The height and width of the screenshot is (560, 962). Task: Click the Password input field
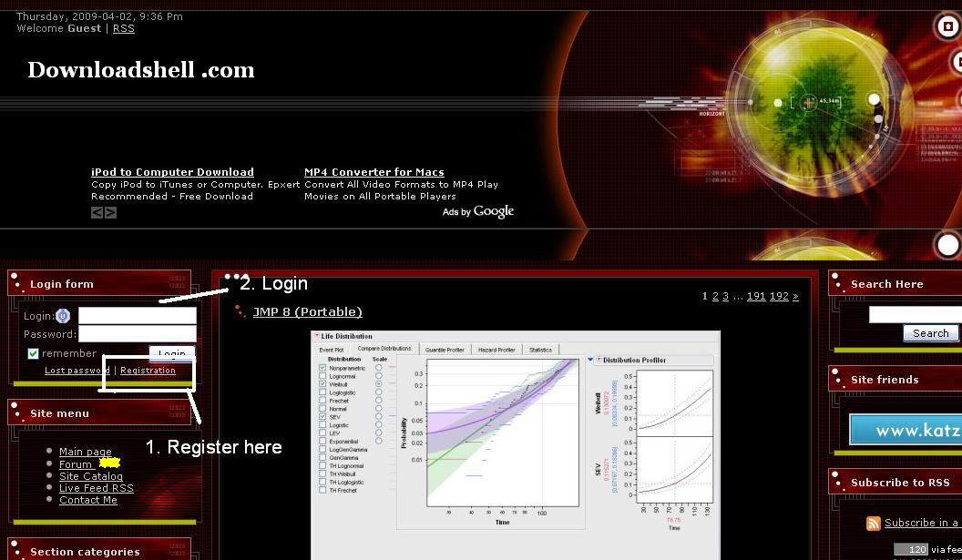coord(137,334)
